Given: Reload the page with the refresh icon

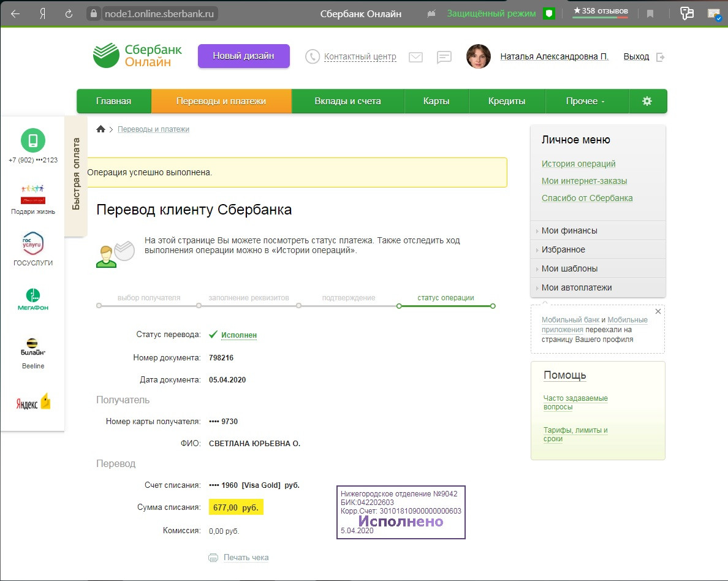Looking at the screenshot, I should [x=69, y=13].
